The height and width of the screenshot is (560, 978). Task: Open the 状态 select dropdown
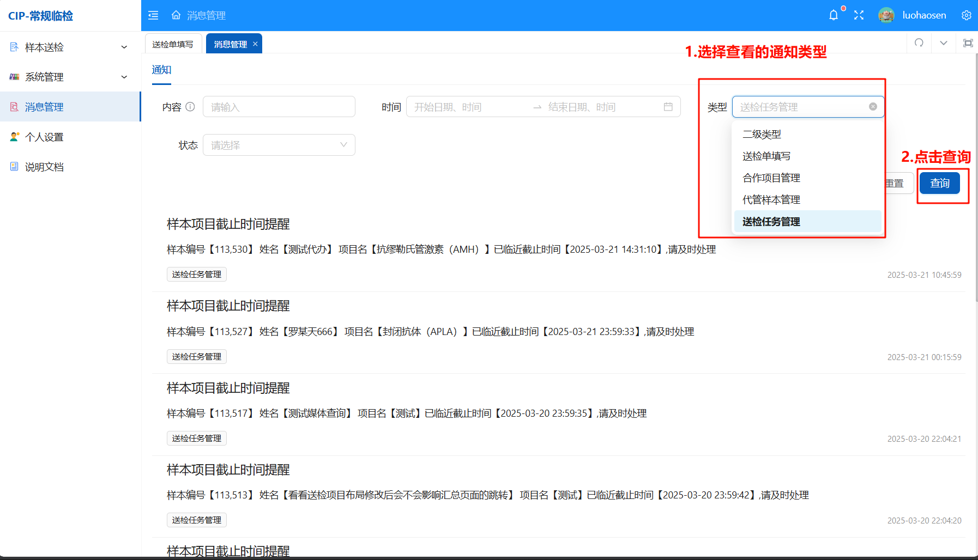[x=279, y=145]
